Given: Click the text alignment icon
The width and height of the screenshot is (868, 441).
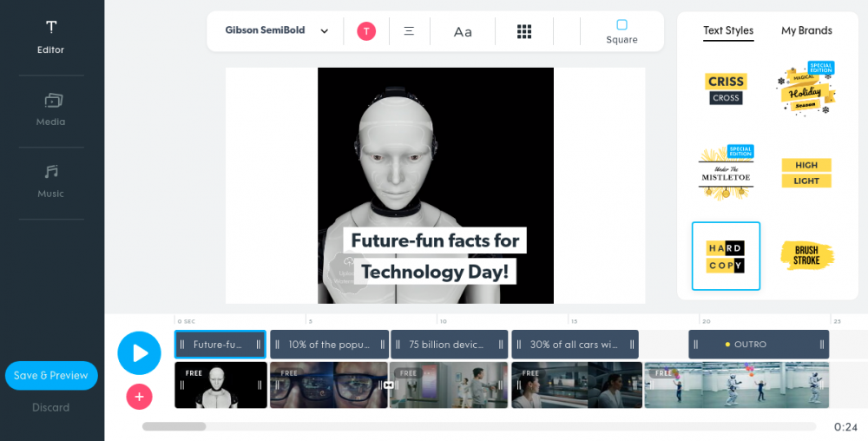Looking at the screenshot, I should [409, 31].
